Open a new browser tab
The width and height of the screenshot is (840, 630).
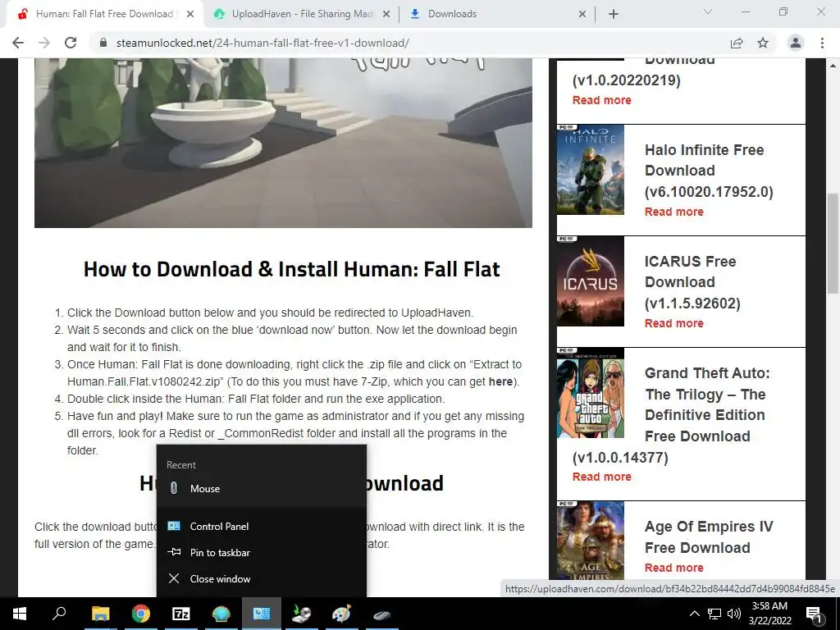[614, 14]
